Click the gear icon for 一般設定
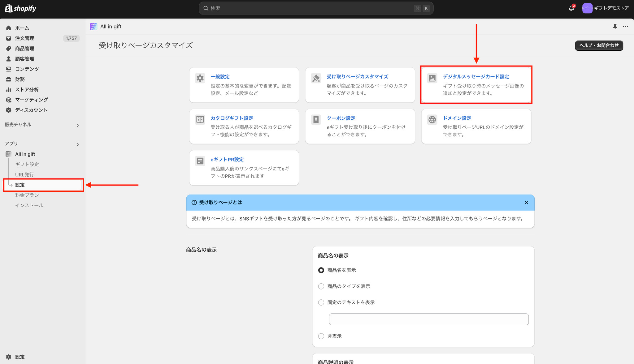Screen dimensions: 634x364 200,78
